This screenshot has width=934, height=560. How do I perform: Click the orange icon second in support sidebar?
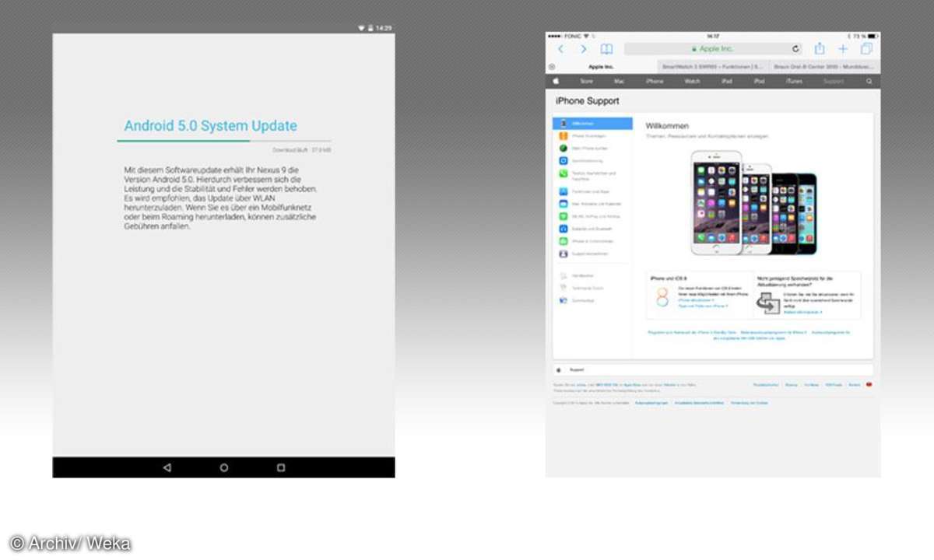pos(564,136)
